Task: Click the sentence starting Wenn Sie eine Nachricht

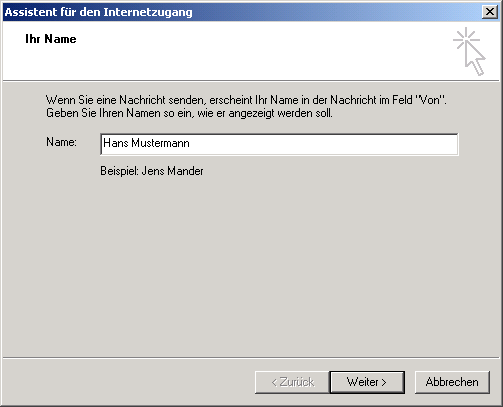Action: pyautogui.click(x=246, y=100)
